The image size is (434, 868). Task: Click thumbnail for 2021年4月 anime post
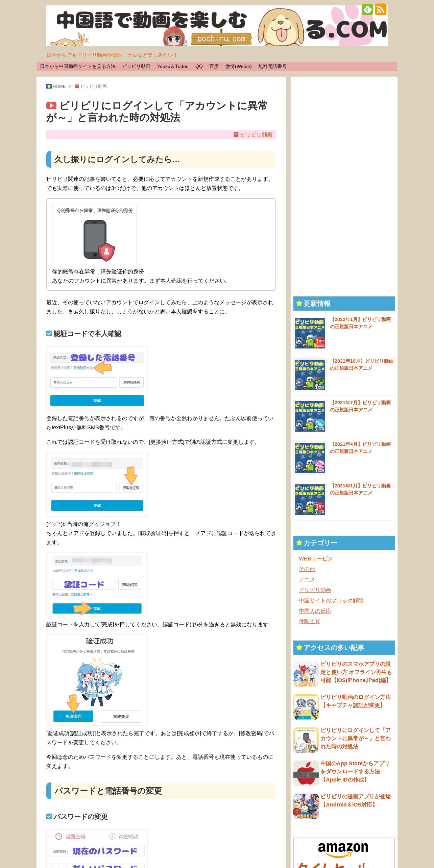coord(310,458)
